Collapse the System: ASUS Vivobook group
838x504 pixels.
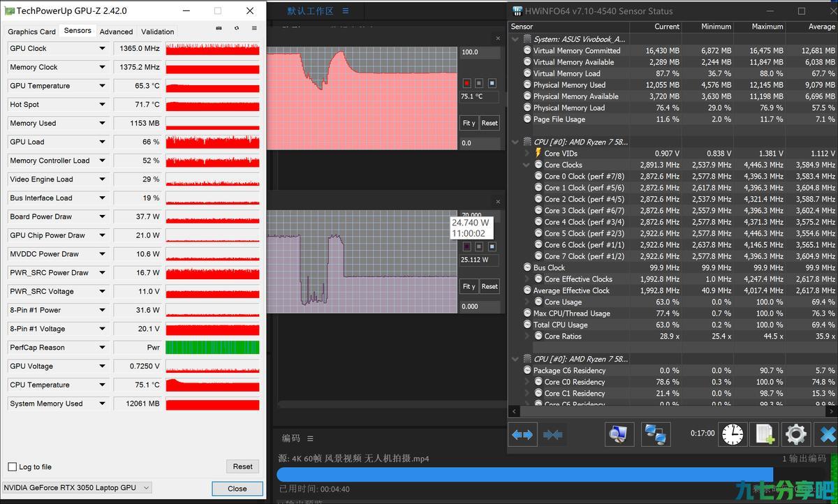coord(515,39)
